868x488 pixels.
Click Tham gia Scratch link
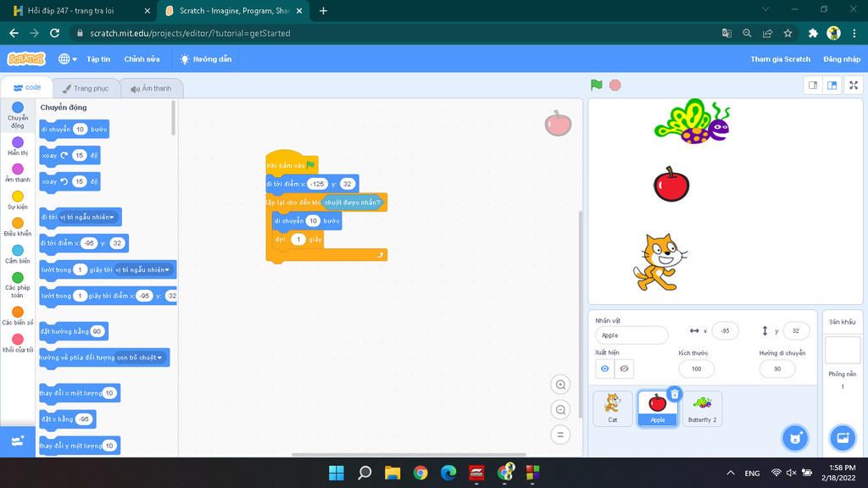click(780, 58)
